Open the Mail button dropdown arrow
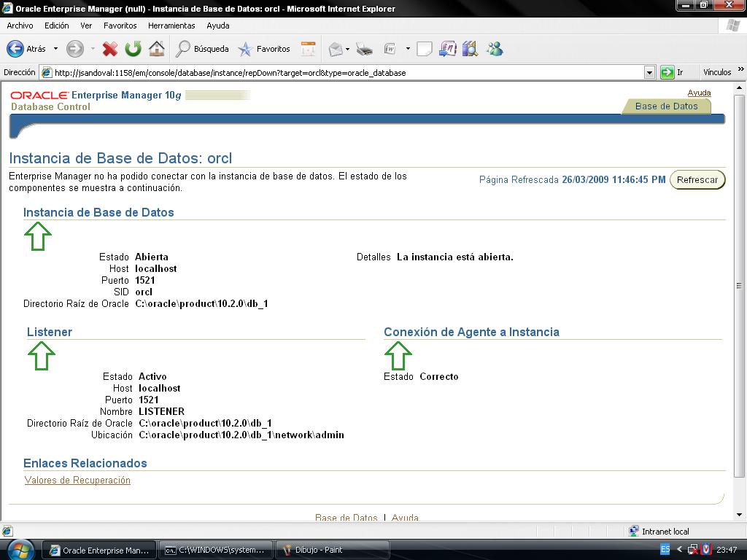This screenshot has width=747, height=560. [x=348, y=49]
